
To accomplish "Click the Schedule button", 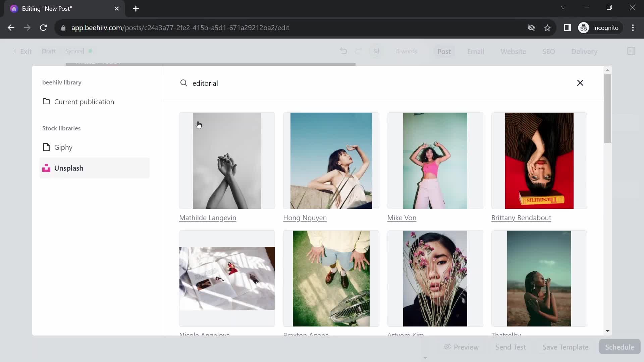I will [x=620, y=347].
